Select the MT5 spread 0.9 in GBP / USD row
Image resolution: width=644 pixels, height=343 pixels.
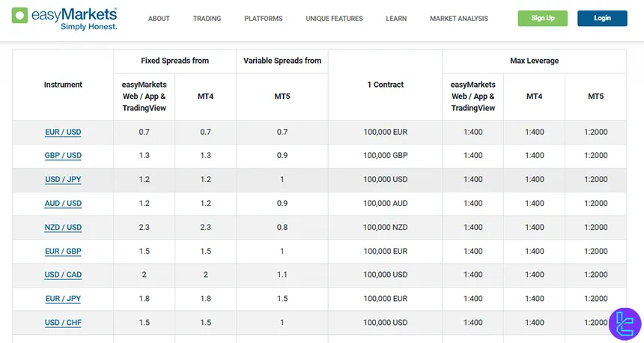tap(282, 156)
